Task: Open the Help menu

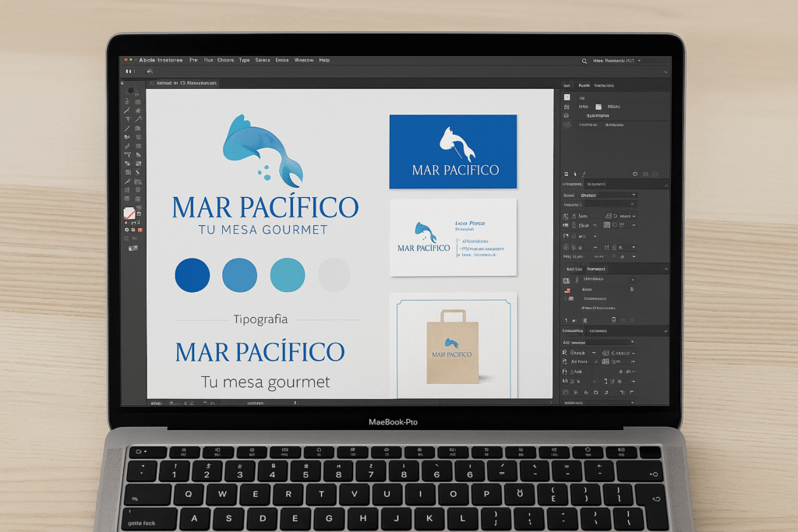Action: coord(324,60)
